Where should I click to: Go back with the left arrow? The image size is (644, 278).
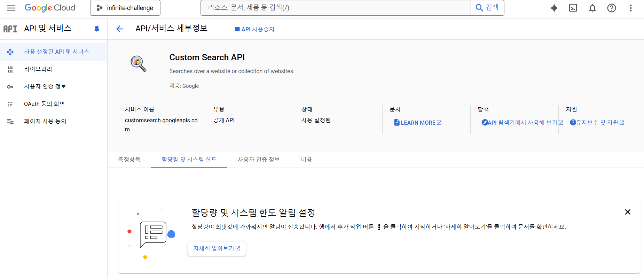click(120, 29)
